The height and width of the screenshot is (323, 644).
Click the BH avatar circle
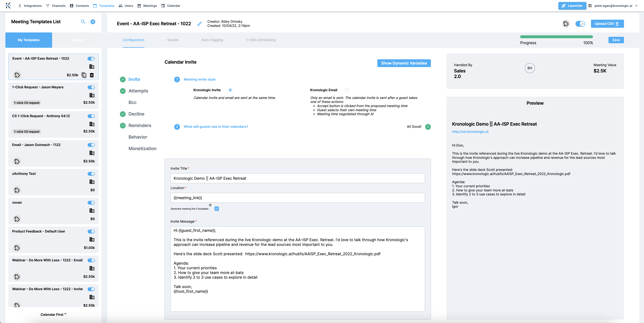(x=530, y=68)
